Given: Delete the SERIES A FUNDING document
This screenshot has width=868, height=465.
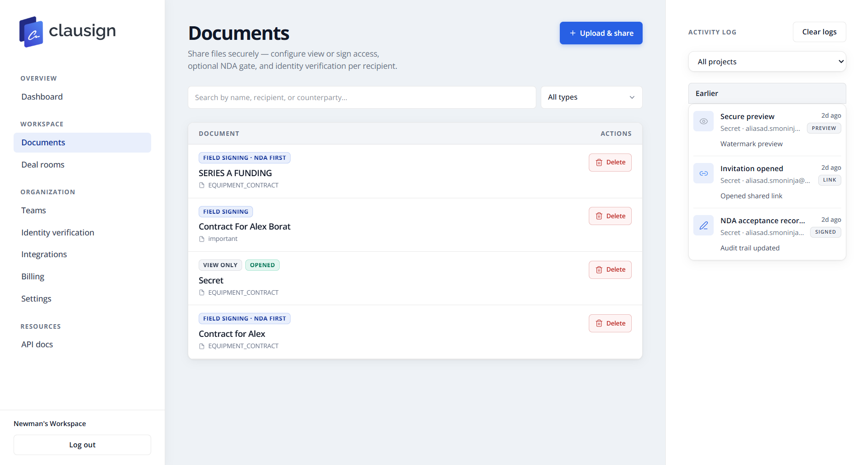Looking at the screenshot, I should [610, 163].
